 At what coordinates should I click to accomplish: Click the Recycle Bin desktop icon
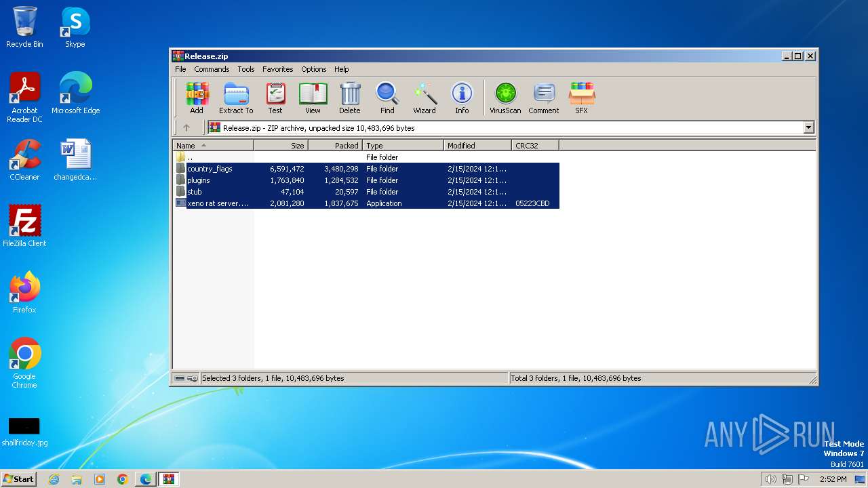(24, 27)
